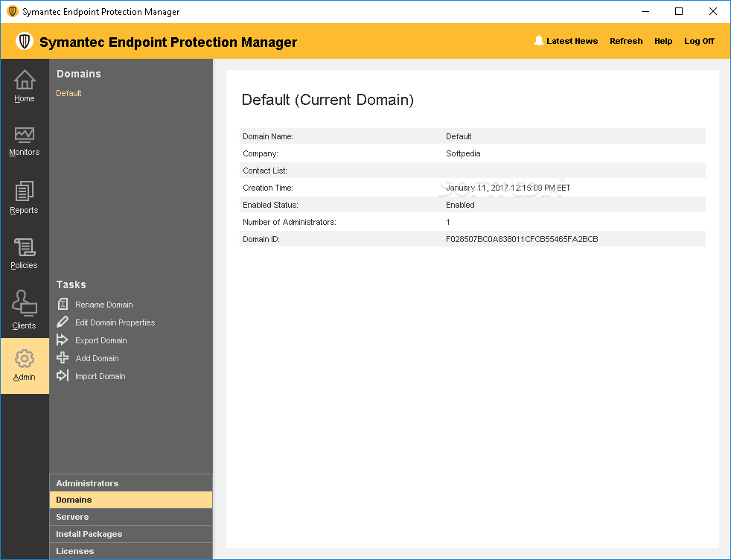Open the Reports section icon
This screenshot has width=731, height=560.
click(25, 191)
